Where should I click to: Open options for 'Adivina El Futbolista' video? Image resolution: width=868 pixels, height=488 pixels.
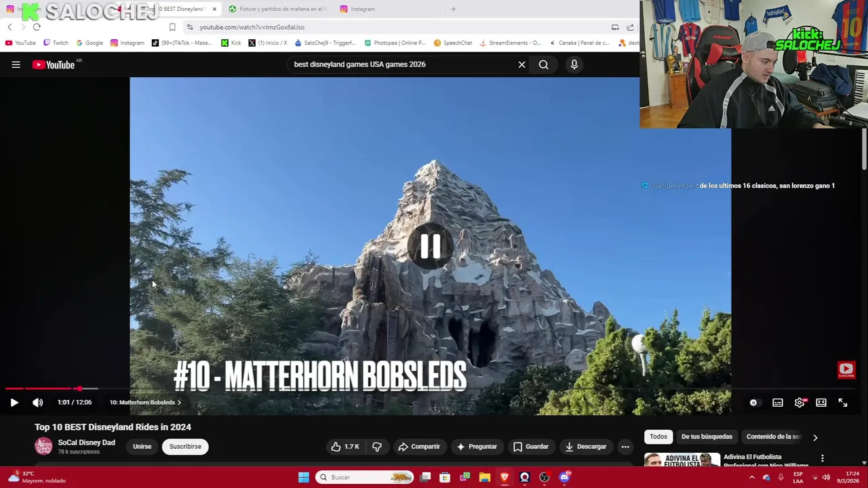(823, 458)
